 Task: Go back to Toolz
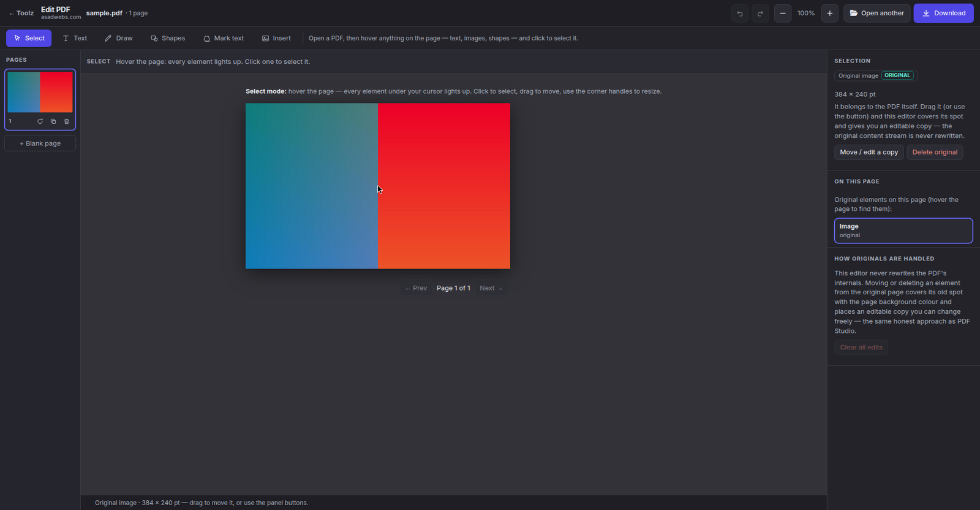tap(21, 13)
